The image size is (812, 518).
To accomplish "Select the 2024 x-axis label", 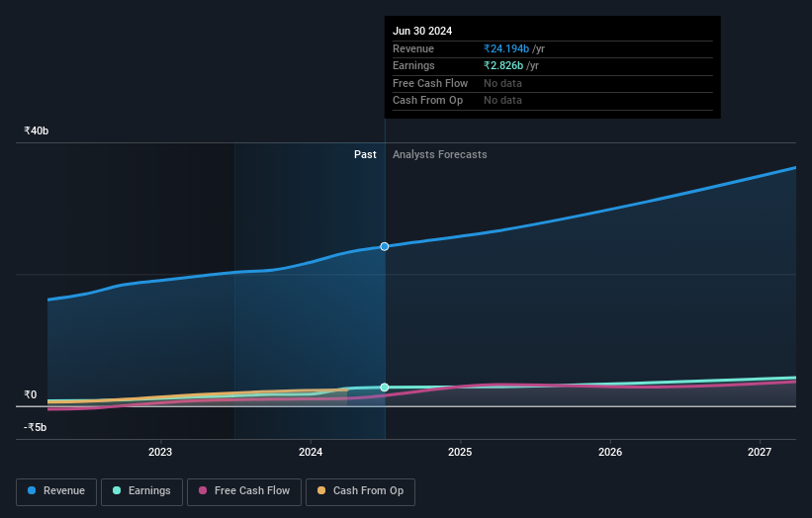I will [x=311, y=452].
